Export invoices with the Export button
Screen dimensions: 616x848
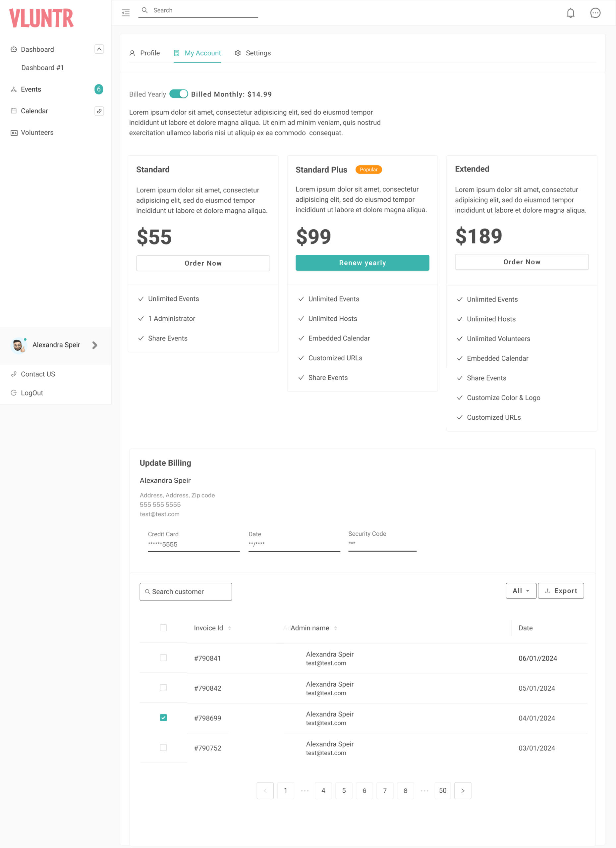[x=561, y=591]
